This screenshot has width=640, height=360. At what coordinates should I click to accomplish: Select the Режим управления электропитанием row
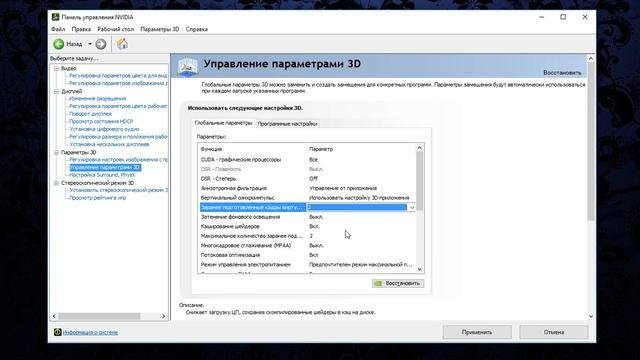click(307, 264)
